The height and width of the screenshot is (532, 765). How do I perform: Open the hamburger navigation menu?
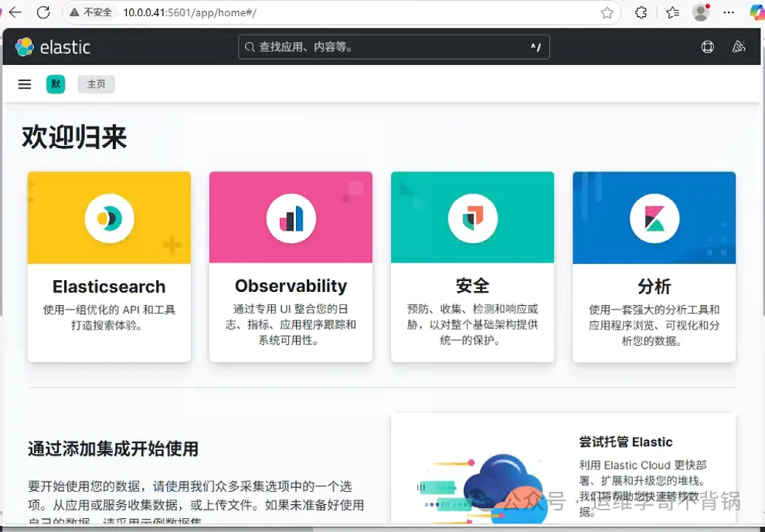click(x=25, y=84)
